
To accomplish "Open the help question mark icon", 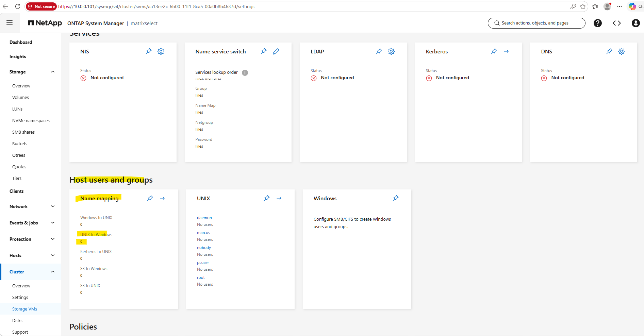I will pos(597,23).
